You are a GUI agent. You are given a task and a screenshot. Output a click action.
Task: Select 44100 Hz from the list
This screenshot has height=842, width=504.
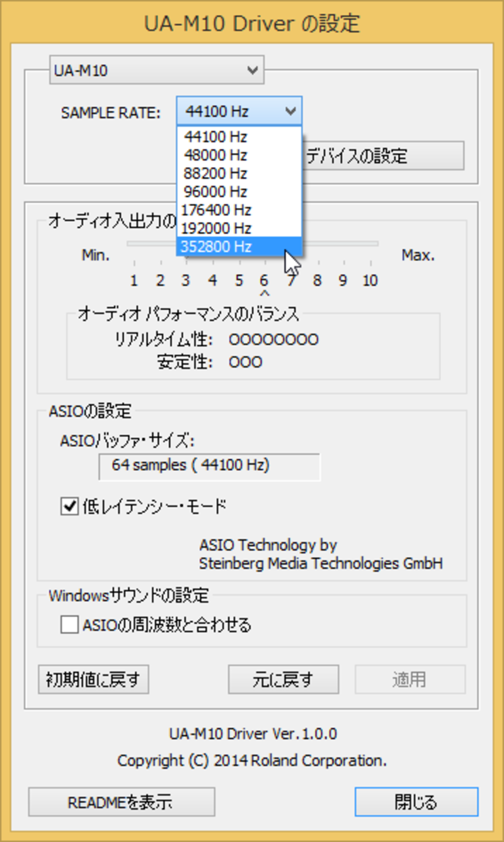click(x=239, y=137)
